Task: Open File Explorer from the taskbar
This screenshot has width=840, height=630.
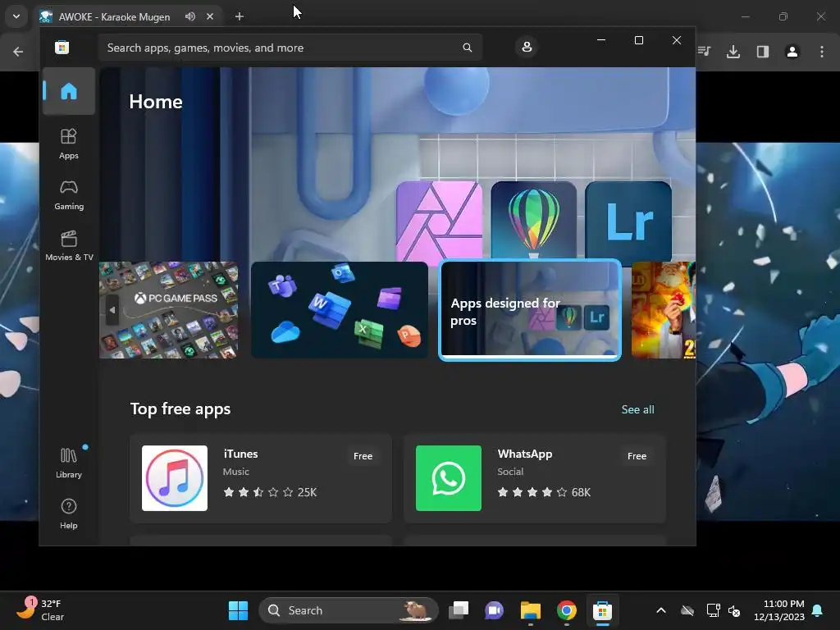Action: [x=531, y=610]
